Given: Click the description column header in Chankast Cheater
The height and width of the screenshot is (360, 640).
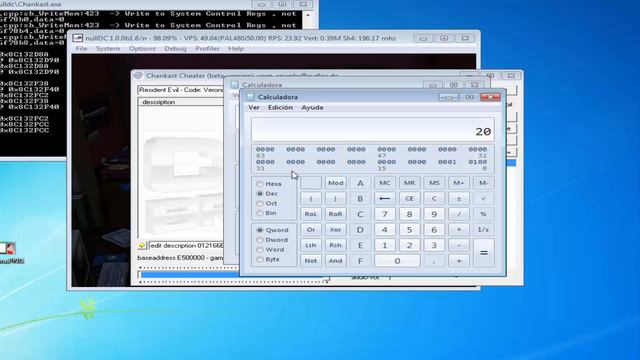Looking at the screenshot, I should click(181, 102).
